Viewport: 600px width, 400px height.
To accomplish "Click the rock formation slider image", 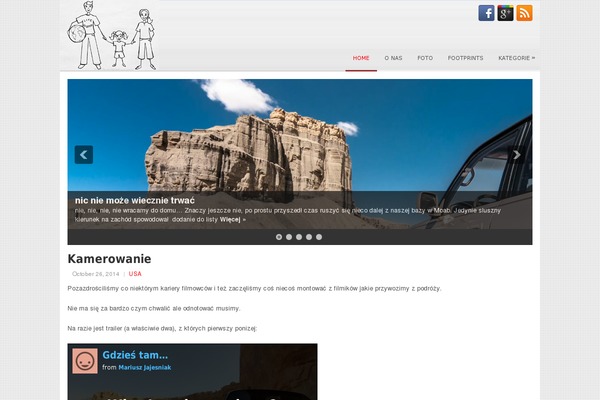I will (x=300, y=153).
